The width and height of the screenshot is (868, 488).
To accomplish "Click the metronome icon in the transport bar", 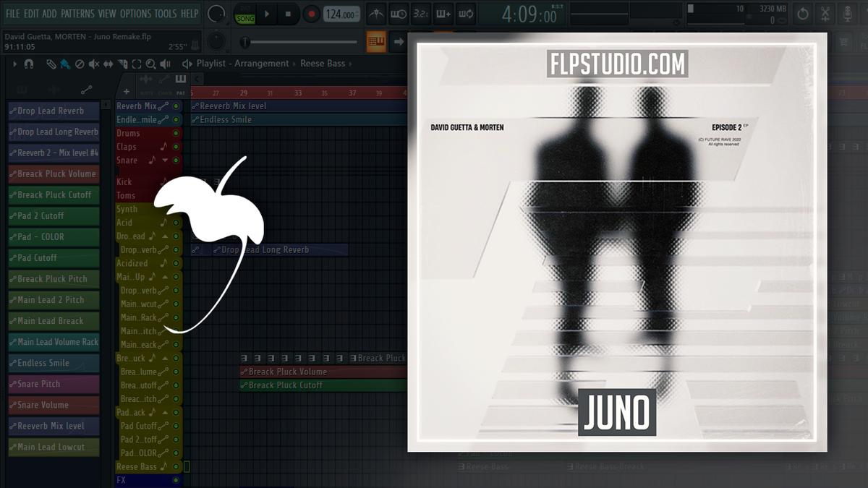I will [376, 13].
